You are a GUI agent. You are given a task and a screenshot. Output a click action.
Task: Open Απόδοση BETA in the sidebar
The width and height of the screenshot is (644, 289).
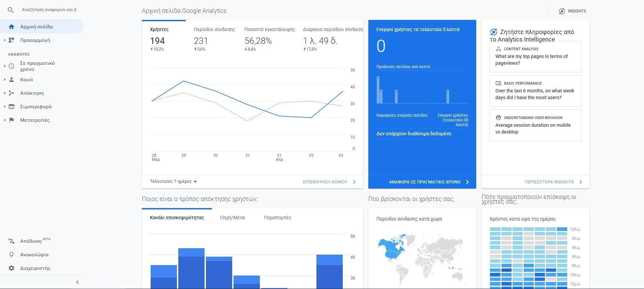[x=35, y=241]
